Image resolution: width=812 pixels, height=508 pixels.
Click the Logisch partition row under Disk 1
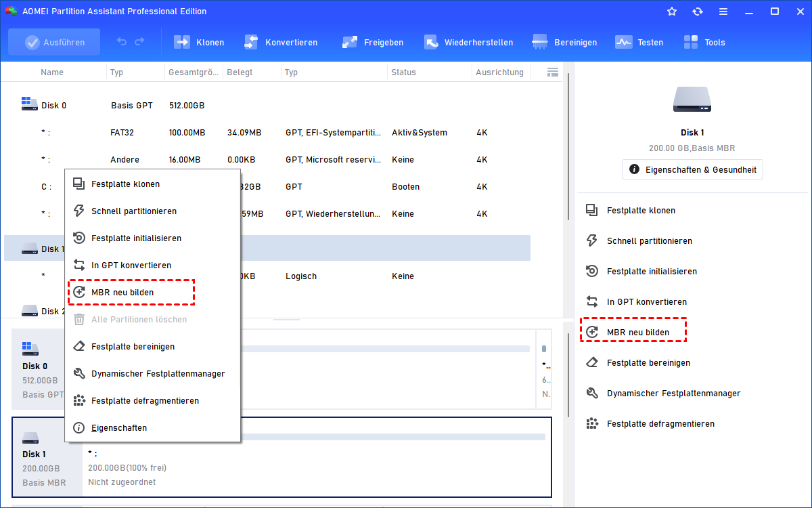[x=267, y=276]
